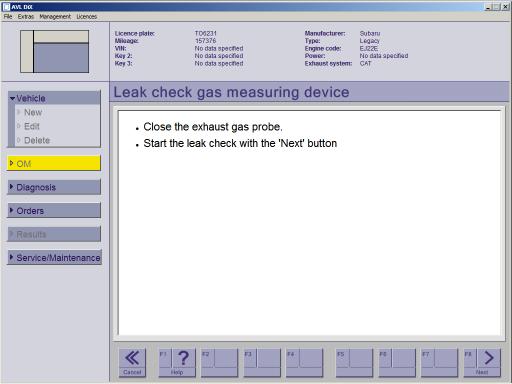Click the layout logo thumbnail at top left
512x384 pixels.
[x=54, y=51]
